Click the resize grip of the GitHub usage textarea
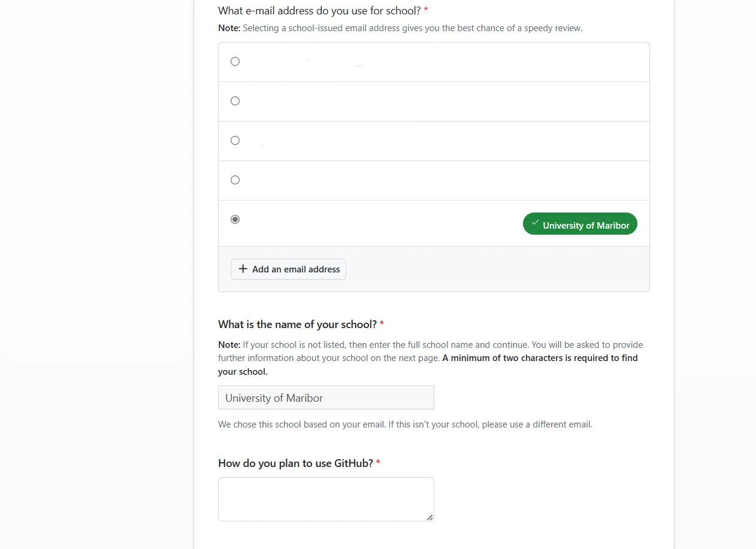 [x=430, y=517]
